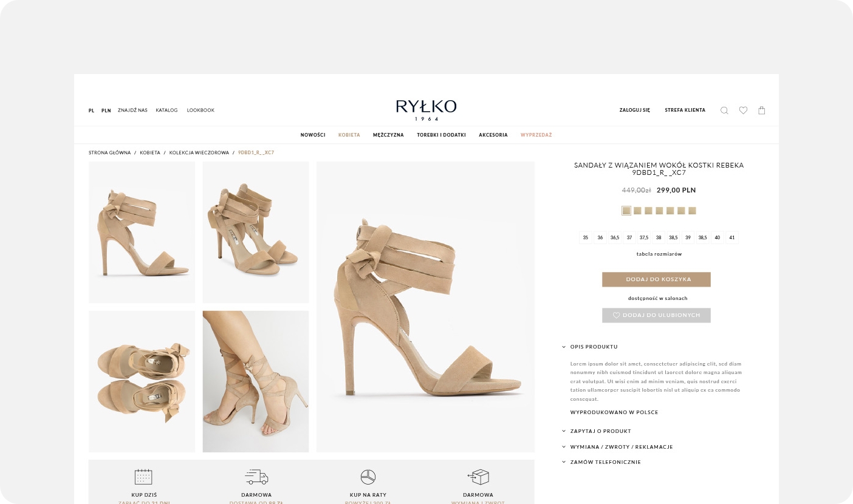Open the tabela rozmiarów link

[x=659, y=254]
